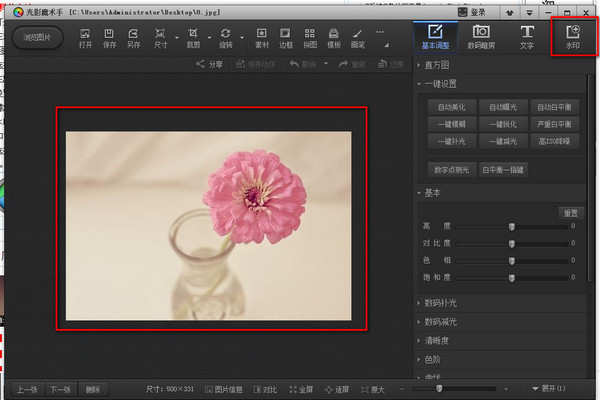Click the 浏览图片 button
The image size is (600, 400).
click(x=37, y=38)
